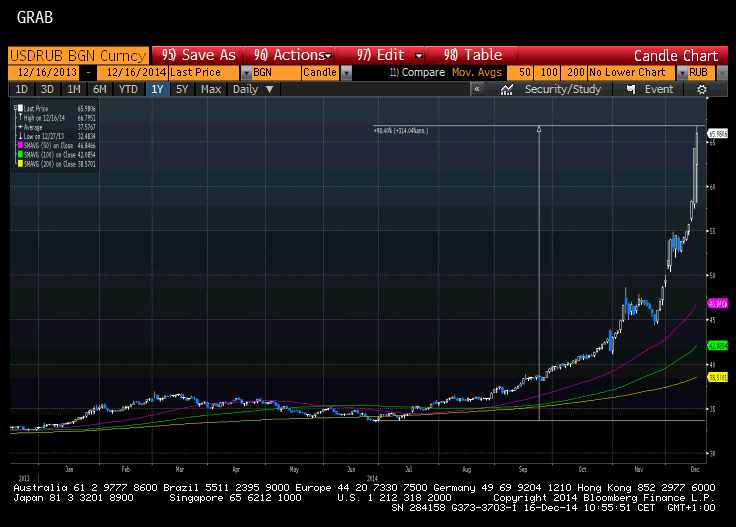736x527 pixels.
Task: Switch to the YTD range
Action: pyautogui.click(x=128, y=89)
